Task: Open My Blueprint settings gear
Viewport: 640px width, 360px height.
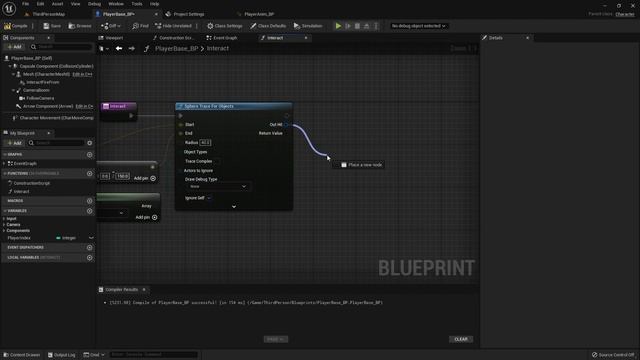Action: pos(89,143)
